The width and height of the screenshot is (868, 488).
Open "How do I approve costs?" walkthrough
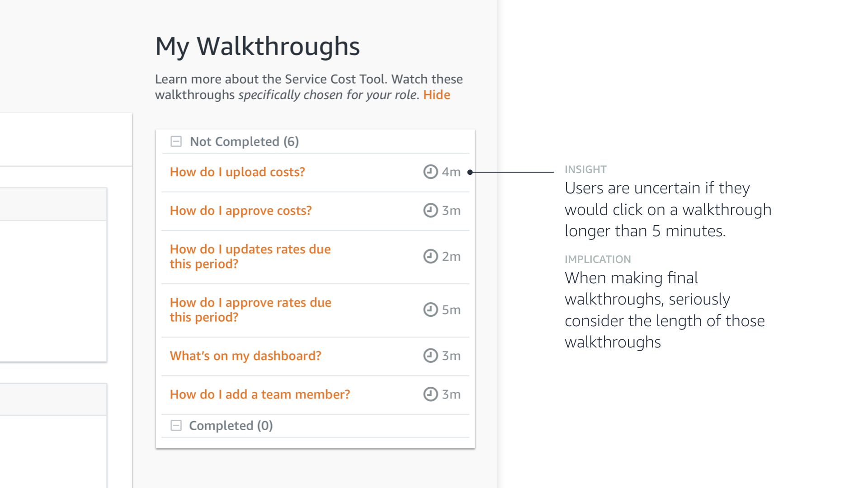pos(241,211)
